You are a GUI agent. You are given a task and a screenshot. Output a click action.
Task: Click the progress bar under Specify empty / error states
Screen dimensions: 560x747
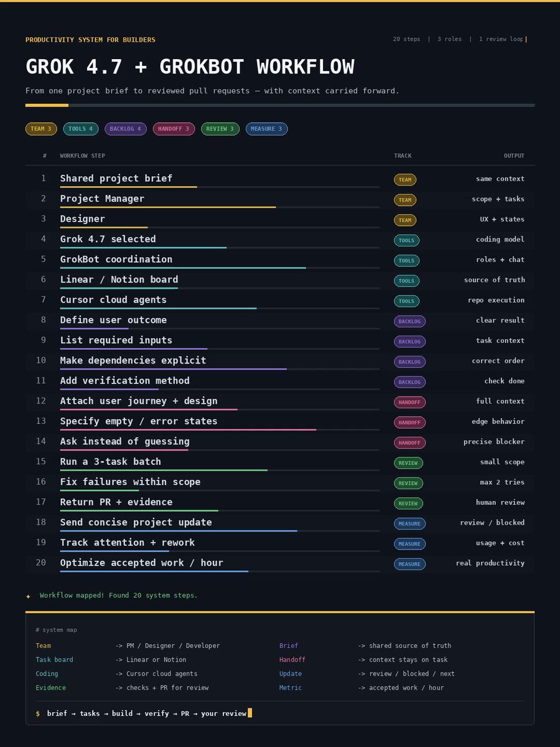[x=220, y=430]
